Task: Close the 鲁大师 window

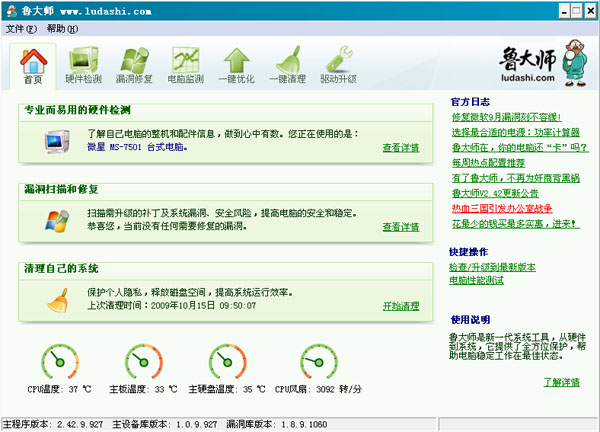Action: [590, 11]
